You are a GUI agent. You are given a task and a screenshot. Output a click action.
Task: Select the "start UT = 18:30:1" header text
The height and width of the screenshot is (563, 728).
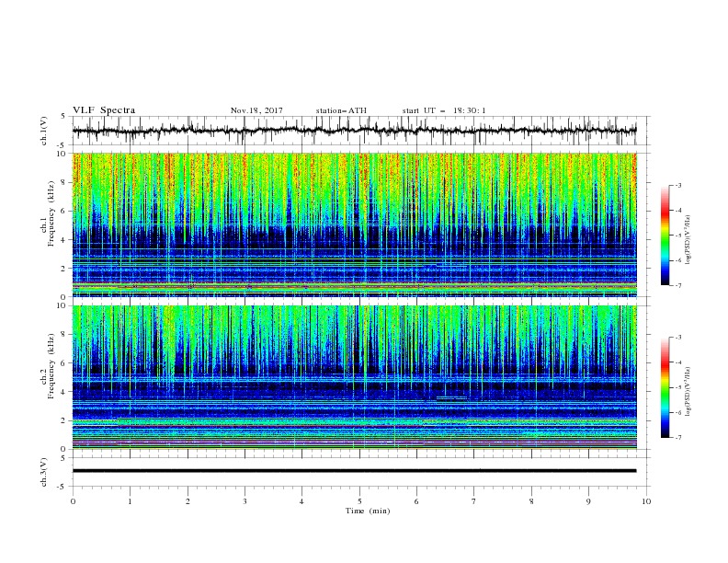point(444,110)
